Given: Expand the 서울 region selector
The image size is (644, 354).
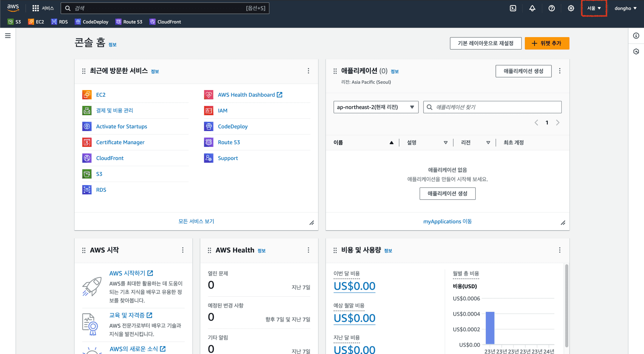Looking at the screenshot, I should click(x=594, y=8).
